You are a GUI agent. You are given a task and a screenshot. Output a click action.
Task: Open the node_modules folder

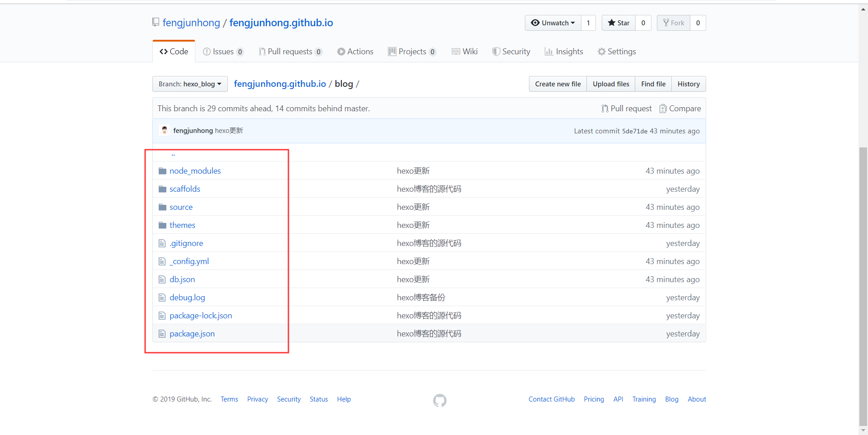click(x=195, y=171)
